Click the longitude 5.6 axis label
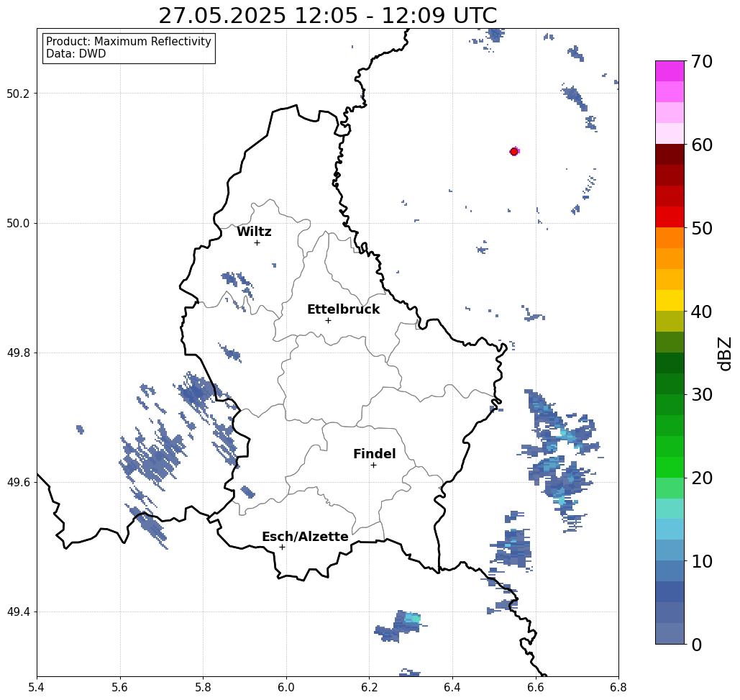The width and height of the screenshot is (740, 700). point(120,688)
